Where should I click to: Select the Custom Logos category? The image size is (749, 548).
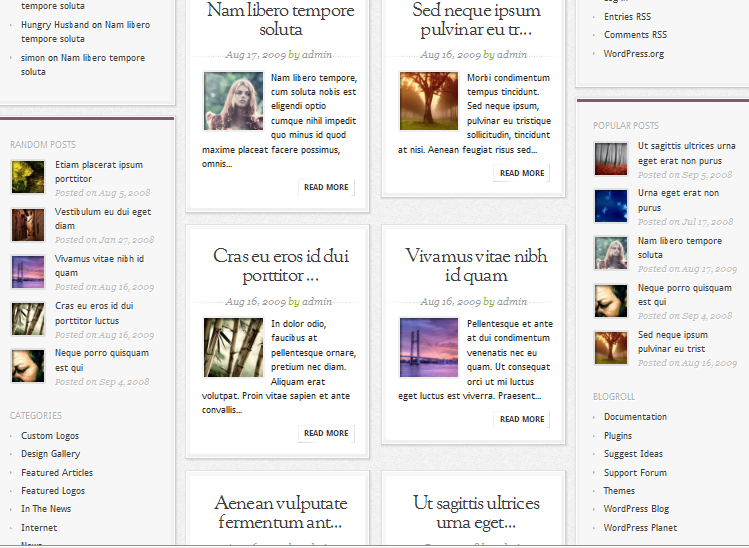pos(50,436)
